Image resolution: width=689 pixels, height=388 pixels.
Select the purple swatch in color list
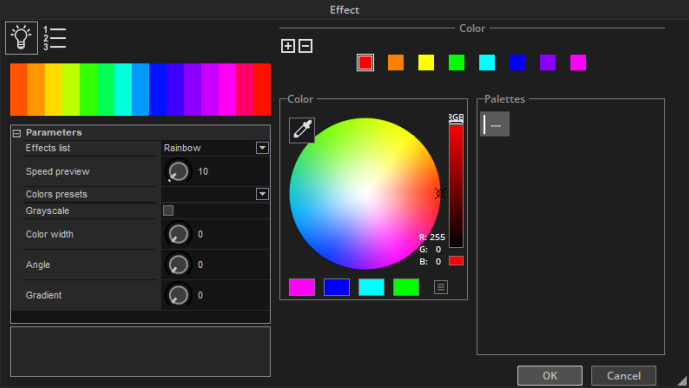coord(548,63)
